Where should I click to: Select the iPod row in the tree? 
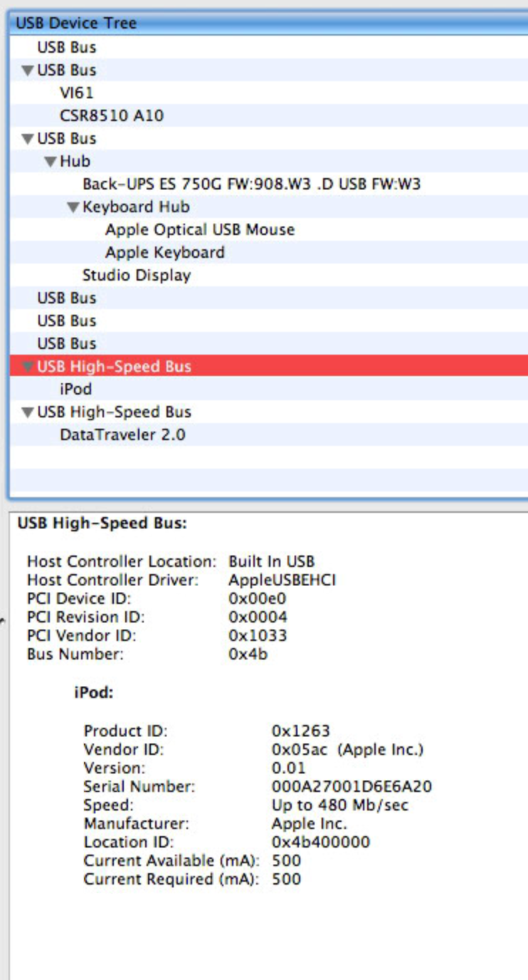(x=269, y=389)
